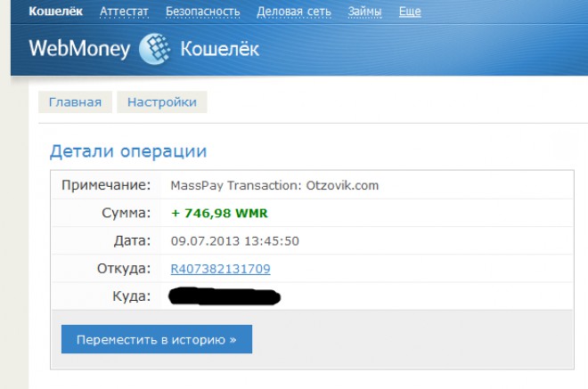Click the Сумма: row label

click(126, 213)
